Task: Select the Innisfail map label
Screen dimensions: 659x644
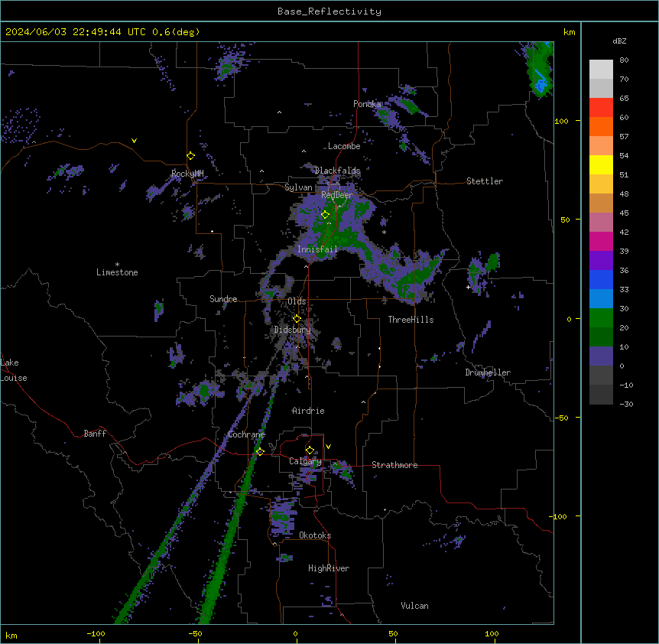Action: tap(317, 249)
